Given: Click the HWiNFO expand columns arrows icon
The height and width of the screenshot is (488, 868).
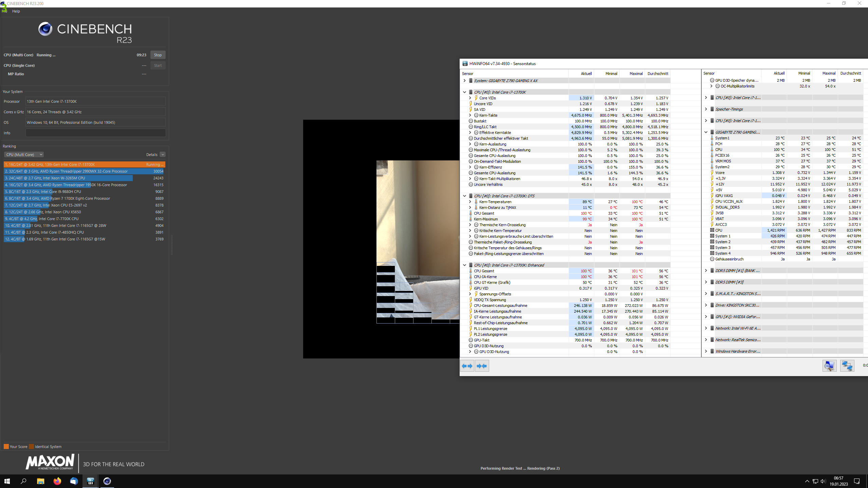Looking at the screenshot, I should (x=467, y=366).
